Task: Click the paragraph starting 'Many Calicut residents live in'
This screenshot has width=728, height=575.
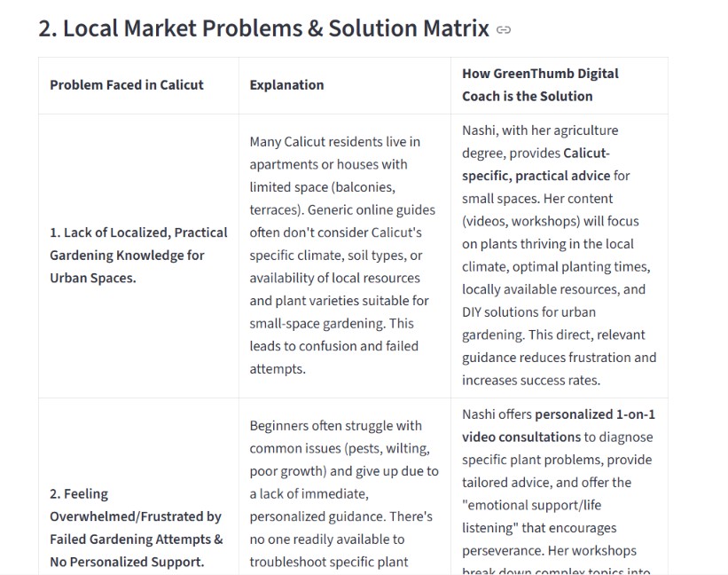Action: [x=342, y=255]
